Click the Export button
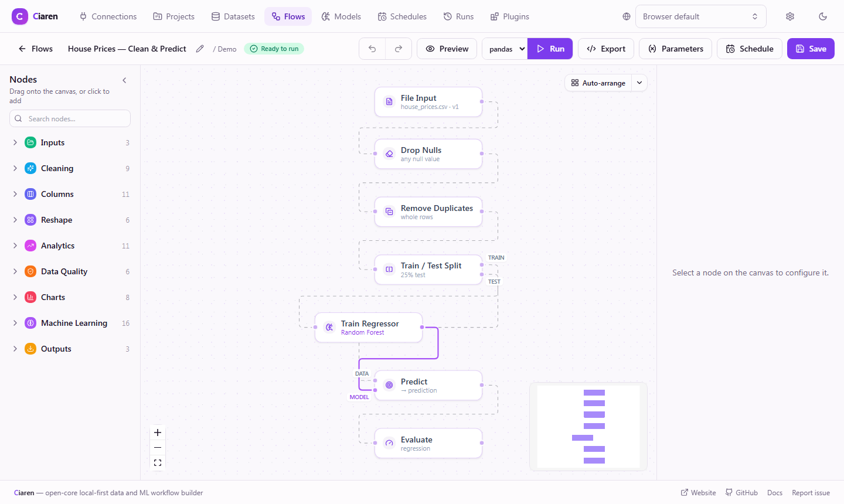Image resolution: width=844 pixels, height=504 pixels. point(606,49)
